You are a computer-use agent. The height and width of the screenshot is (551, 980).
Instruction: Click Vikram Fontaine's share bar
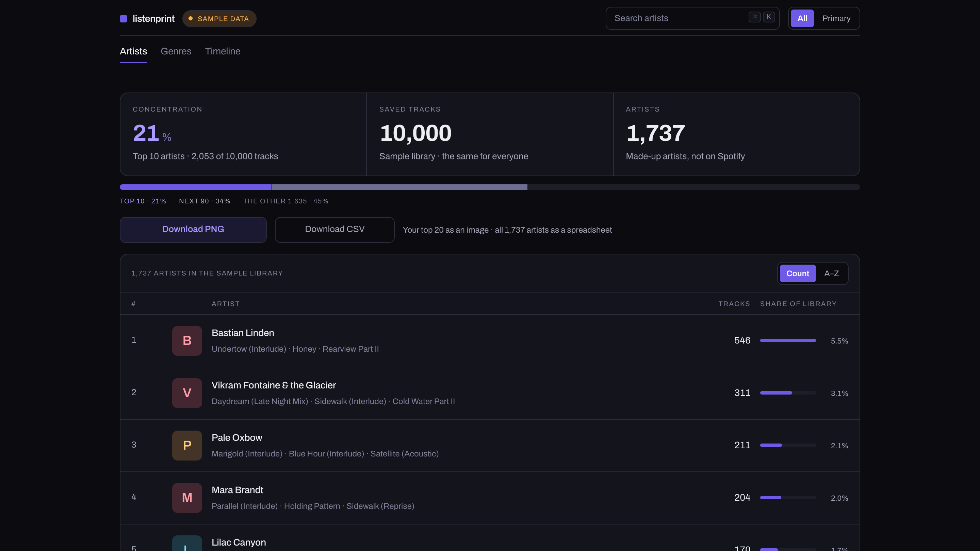pos(787,393)
